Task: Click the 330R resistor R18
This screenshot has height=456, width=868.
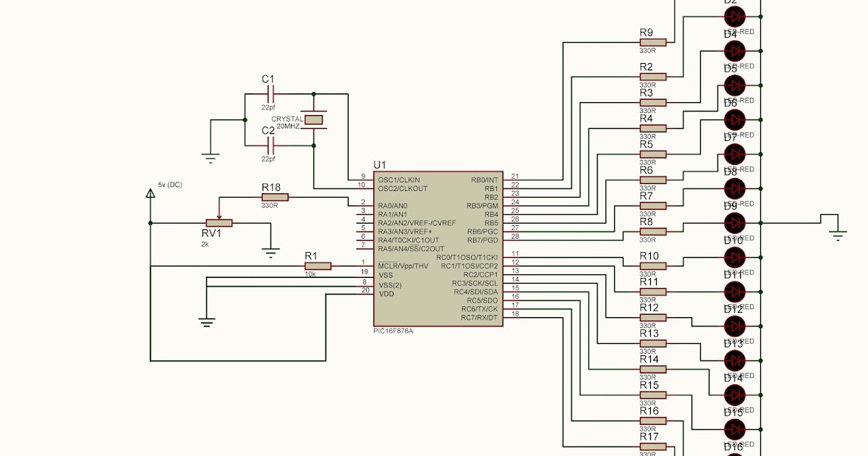Action: [275, 196]
